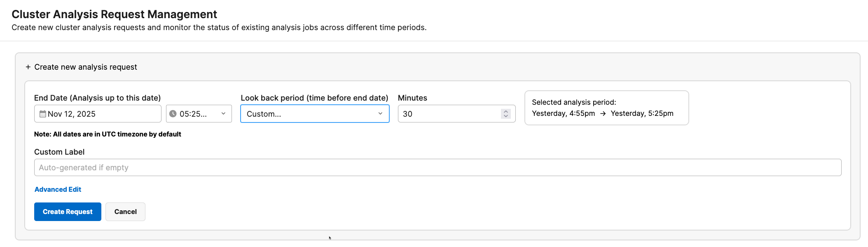Focus the Custom Label text input

[x=438, y=167]
